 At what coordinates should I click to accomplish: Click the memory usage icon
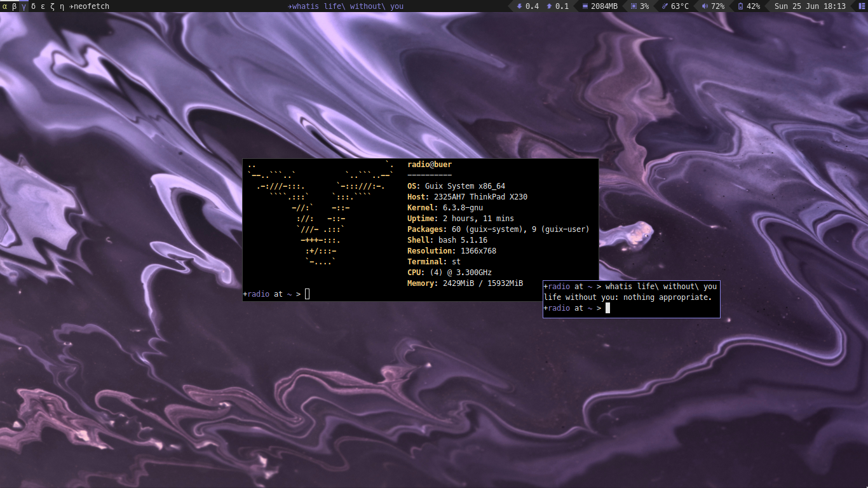tap(585, 6)
